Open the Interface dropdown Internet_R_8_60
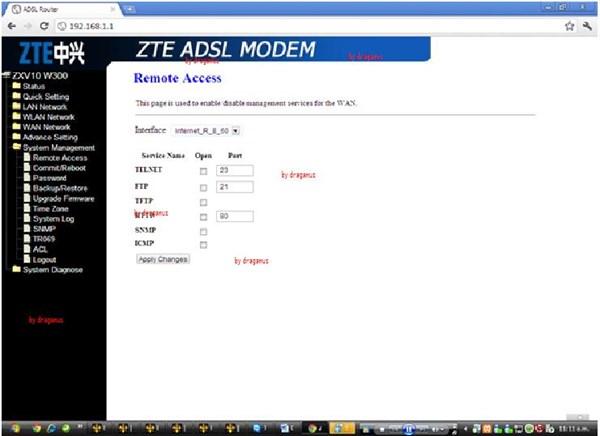Image resolution: width=600 pixels, height=436 pixels. (x=206, y=131)
